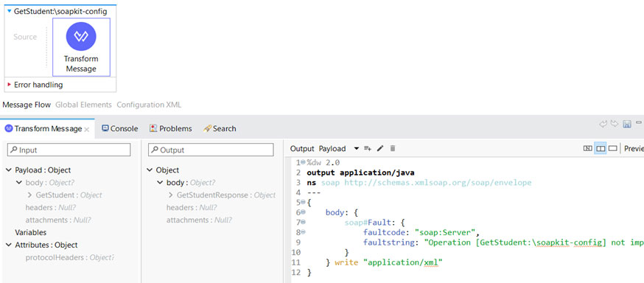Image resolution: width=644 pixels, height=283 pixels.
Task: Expand the Error handling section
Action: [9, 85]
